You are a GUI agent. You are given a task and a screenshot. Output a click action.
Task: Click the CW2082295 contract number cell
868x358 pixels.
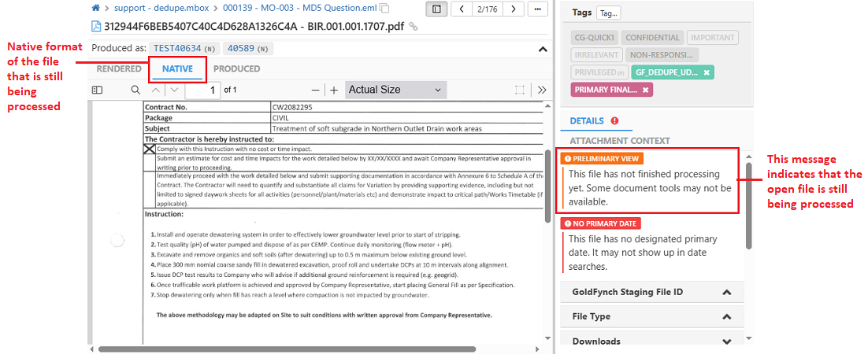tap(407, 107)
